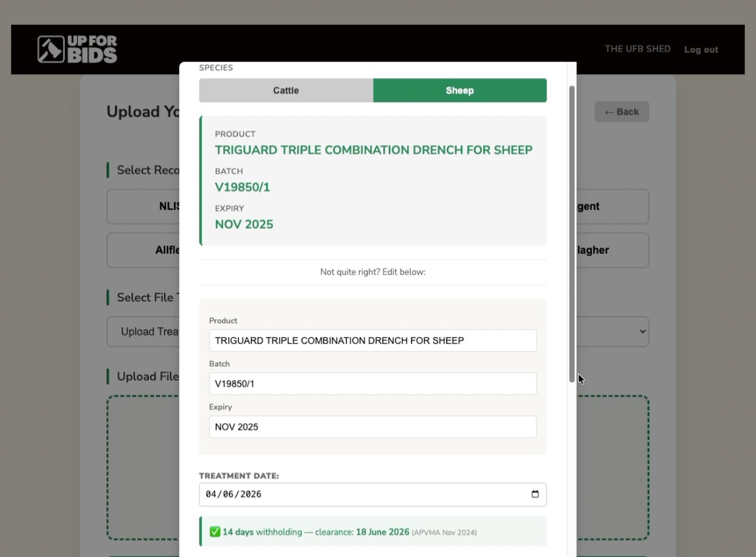This screenshot has height=557, width=756.
Task: Click the 14 days withholding clearance notice
Action: click(x=373, y=532)
